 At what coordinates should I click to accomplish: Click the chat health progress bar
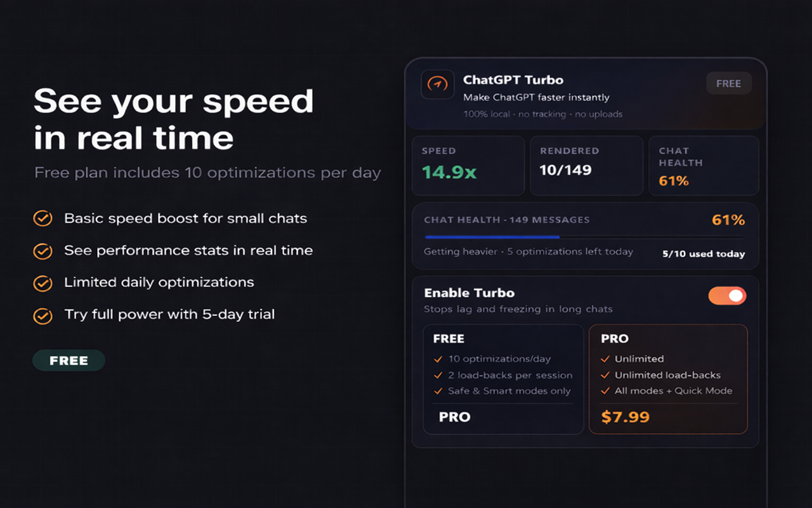(584, 237)
